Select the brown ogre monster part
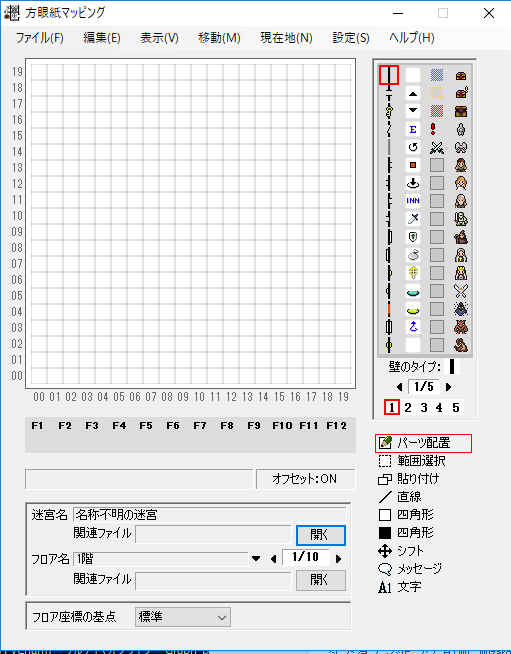Image resolution: width=511 pixels, height=654 pixels. coord(461,327)
